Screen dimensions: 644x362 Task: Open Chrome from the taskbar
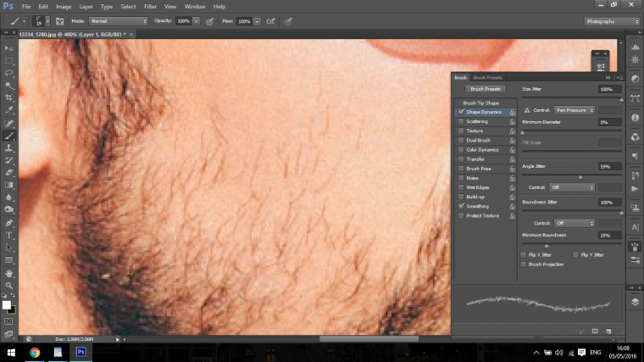coord(35,352)
